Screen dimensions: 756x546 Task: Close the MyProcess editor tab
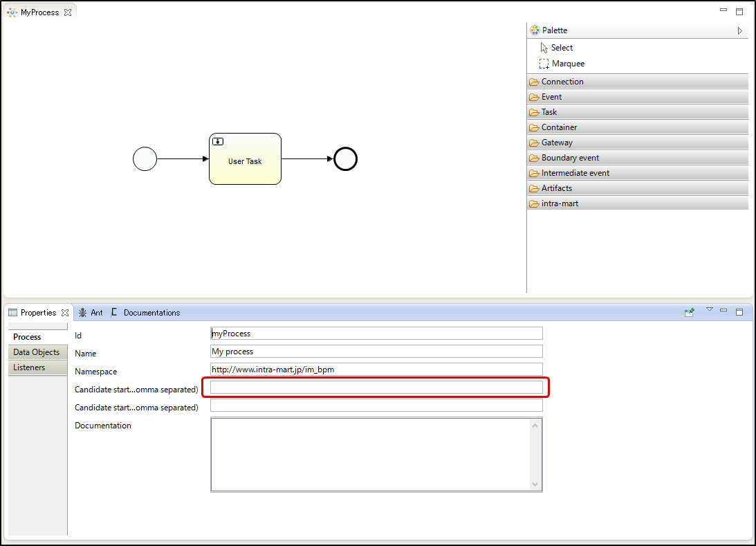68,12
